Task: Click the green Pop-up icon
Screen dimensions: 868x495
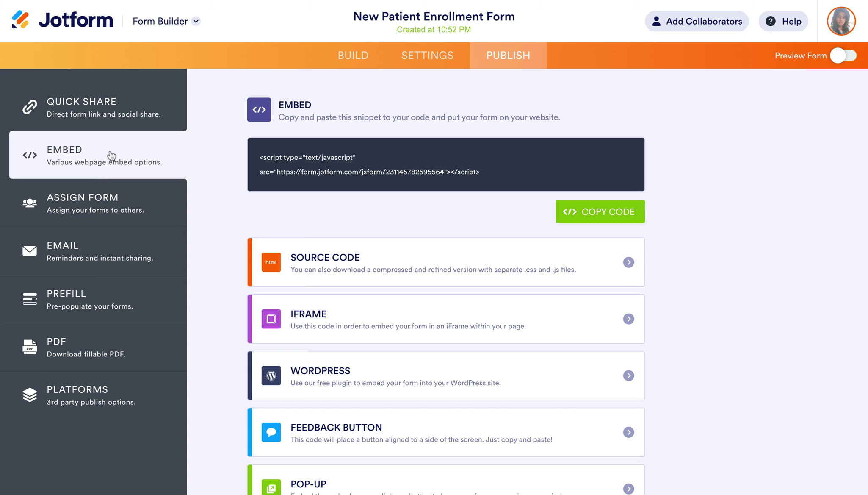Action: tap(271, 487)
